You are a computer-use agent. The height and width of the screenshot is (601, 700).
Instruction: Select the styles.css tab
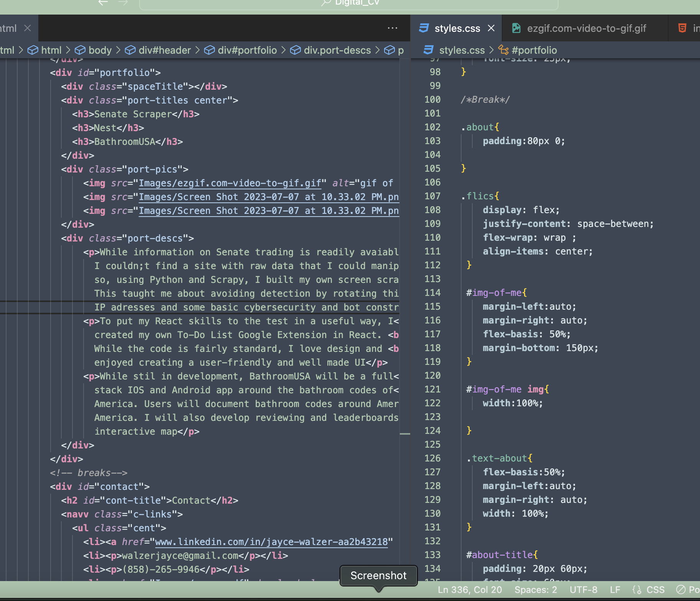pos(457,28)
